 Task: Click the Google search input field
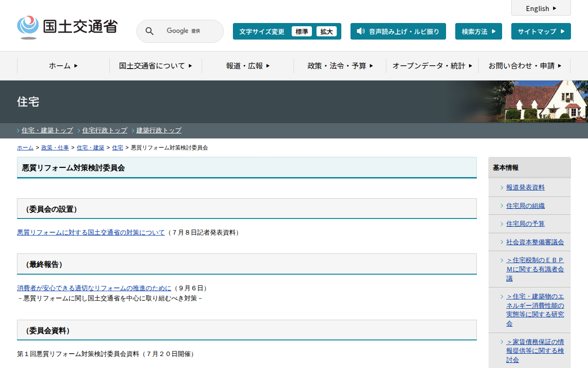tap(184, 31)
